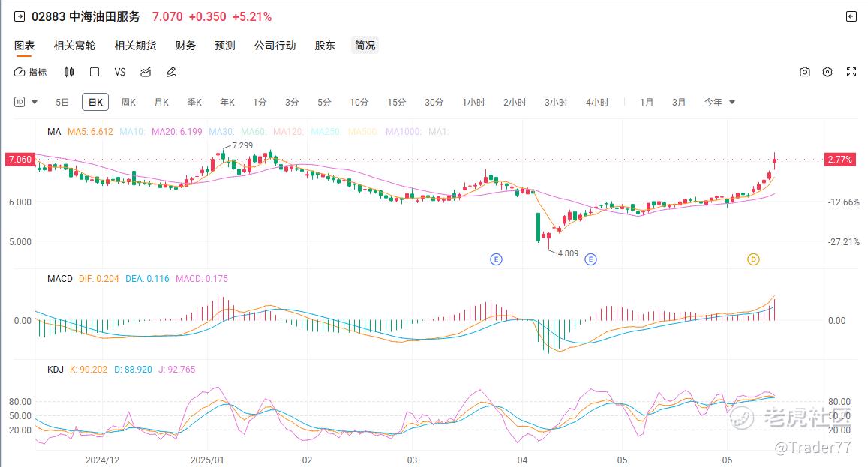Switch to the 5分 interval
The height and width of the screenshot is (467, 868).
pos(324,103)
